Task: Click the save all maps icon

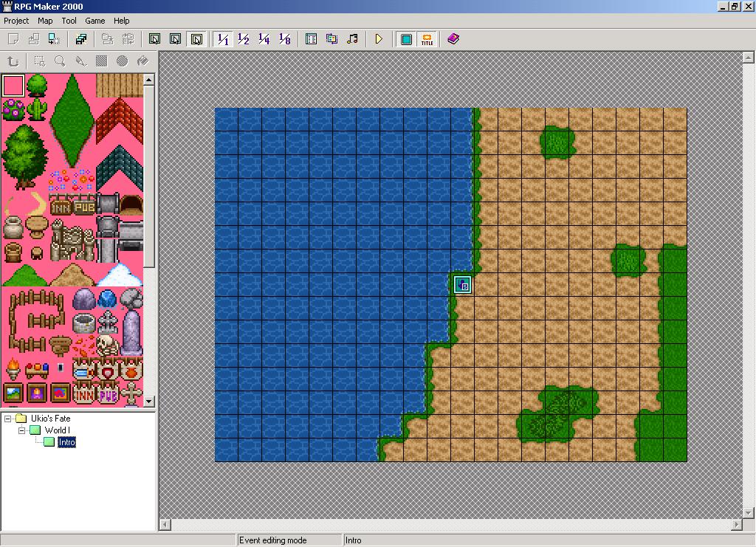Action: pos(81,39)
